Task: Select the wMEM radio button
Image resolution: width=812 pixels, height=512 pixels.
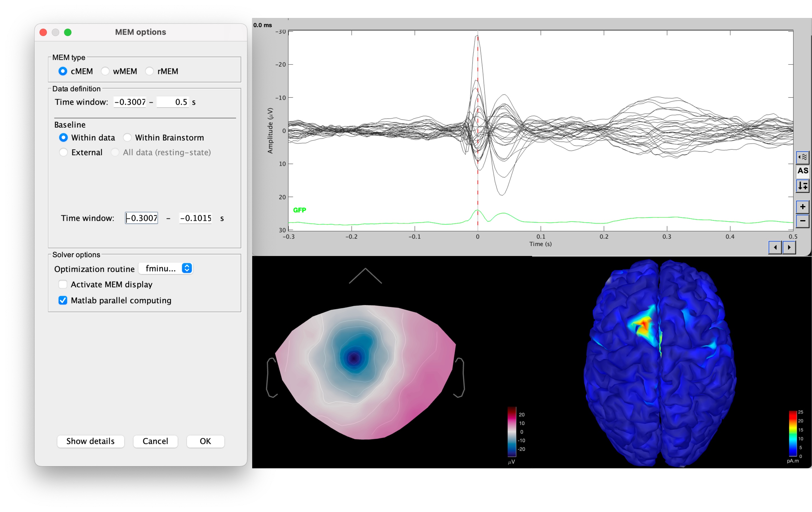Action: click(x=105, y=71)
